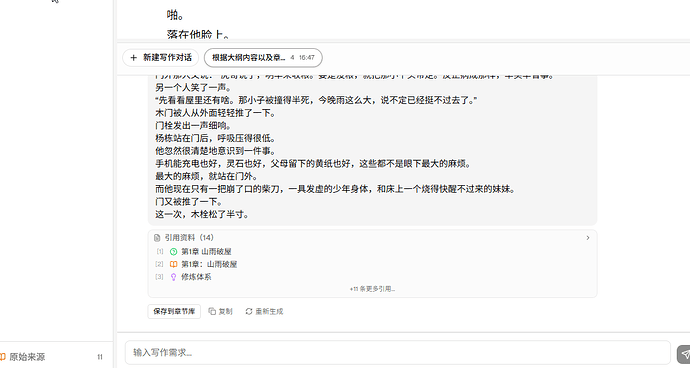Open reference 第1章 山雨破屋
This screenshot has width=690, height=368.
[x=206, y=252]
